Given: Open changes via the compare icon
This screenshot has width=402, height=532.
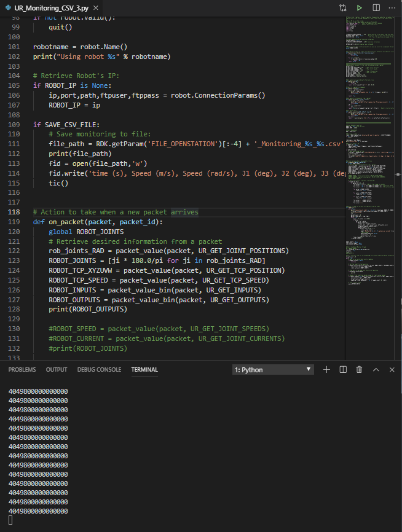Looking at the screenshot, I should (343, 8).
